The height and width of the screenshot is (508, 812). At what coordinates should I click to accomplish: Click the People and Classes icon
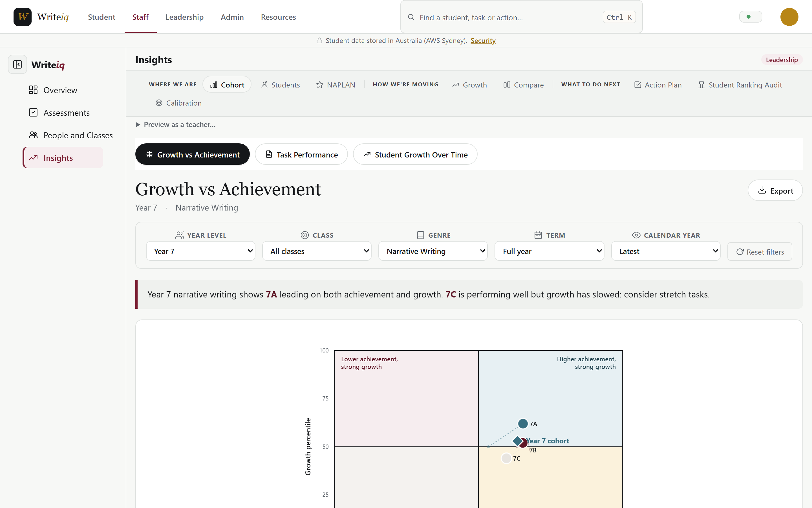(x=33, y=135)
